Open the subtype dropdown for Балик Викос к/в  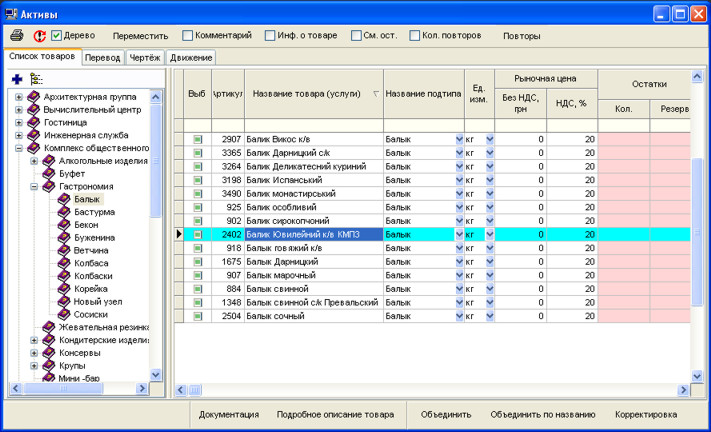click(459, 139)
